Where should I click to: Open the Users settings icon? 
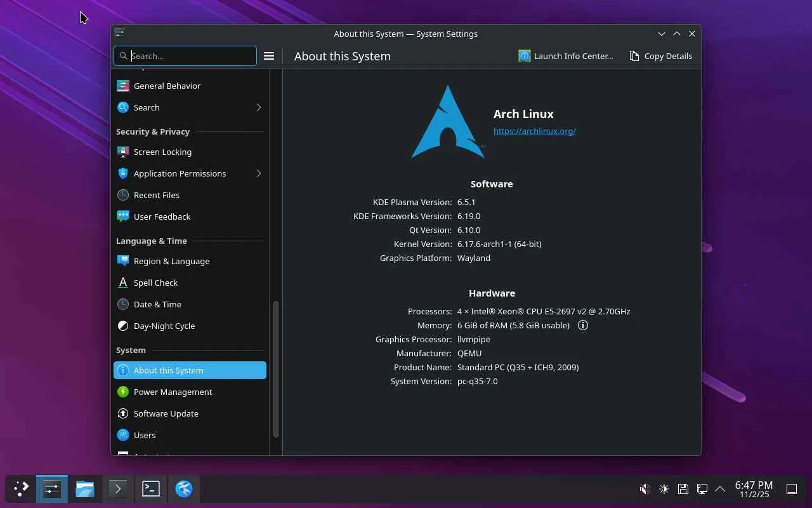123,435
